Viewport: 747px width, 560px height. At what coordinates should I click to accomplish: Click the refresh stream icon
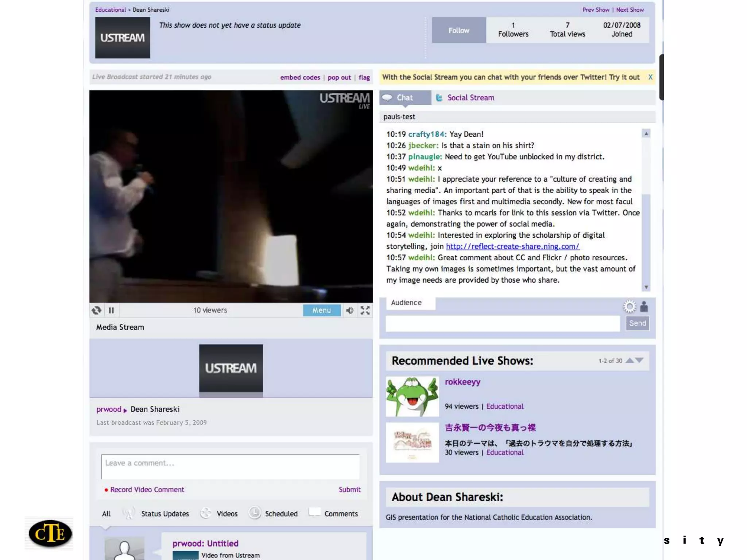pos(97,310)
